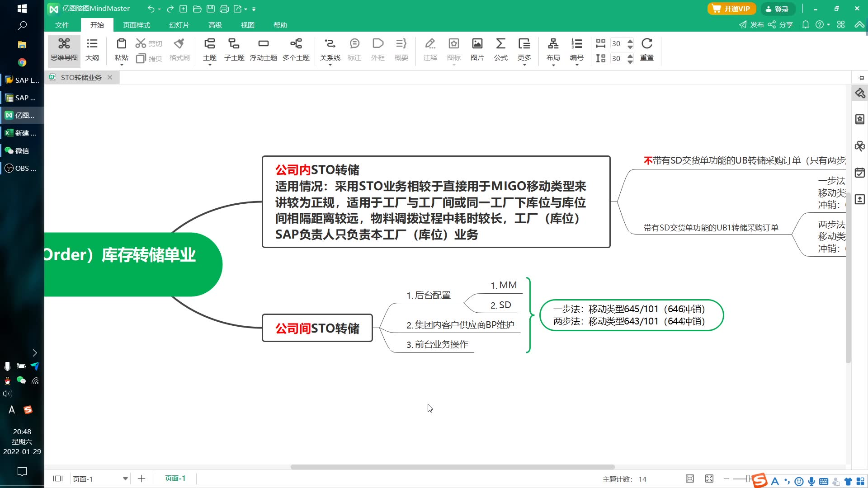
Task: Open the quick access customization arrow
Action: 254,9
